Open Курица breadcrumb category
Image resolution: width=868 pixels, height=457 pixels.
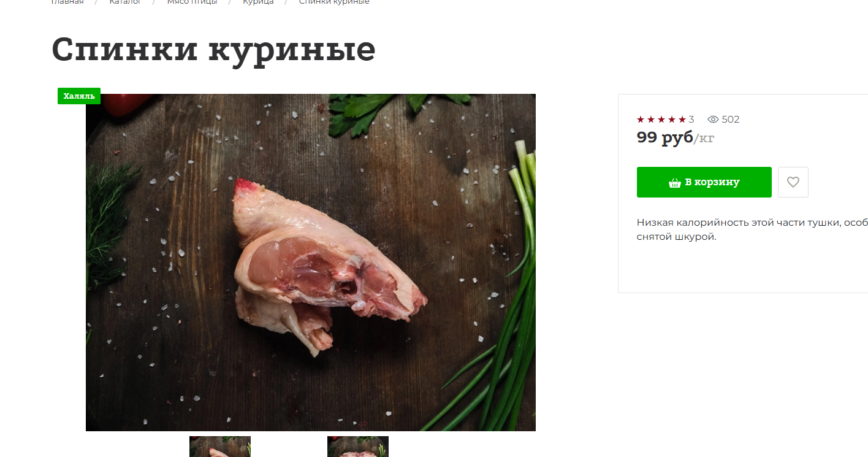coord(258,2)
